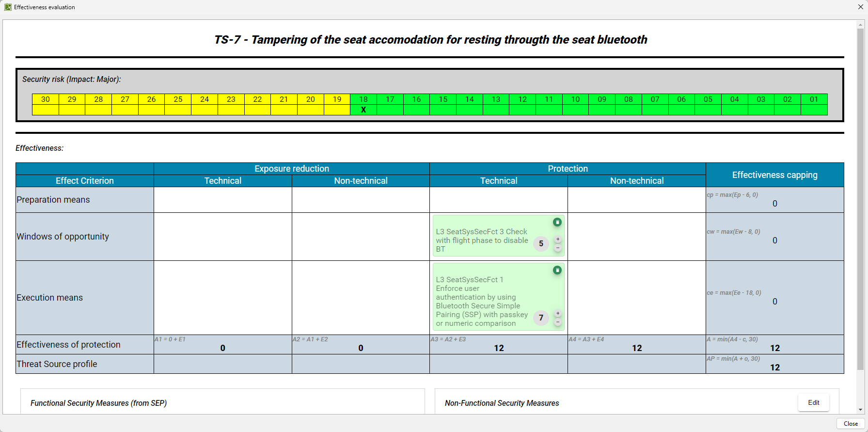Click the scrollbar up arrow

point(860,24)
